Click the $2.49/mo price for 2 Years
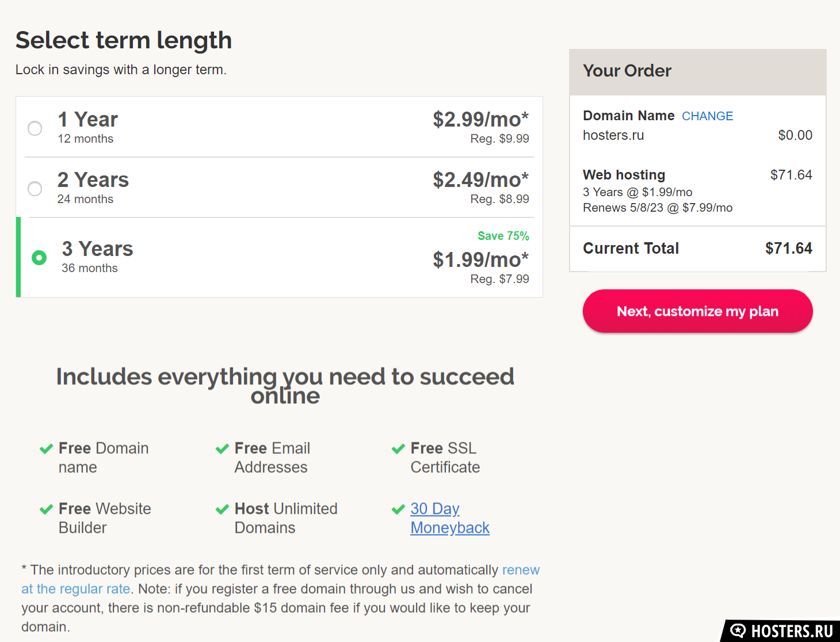This screenshot has height=642, width=840. pos(480,179)
